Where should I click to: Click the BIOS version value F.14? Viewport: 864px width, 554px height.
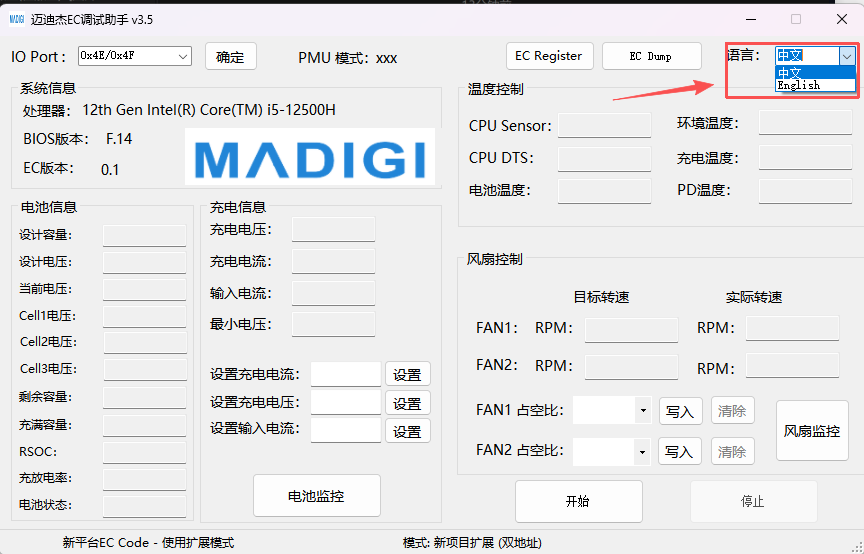pos(119,139)
